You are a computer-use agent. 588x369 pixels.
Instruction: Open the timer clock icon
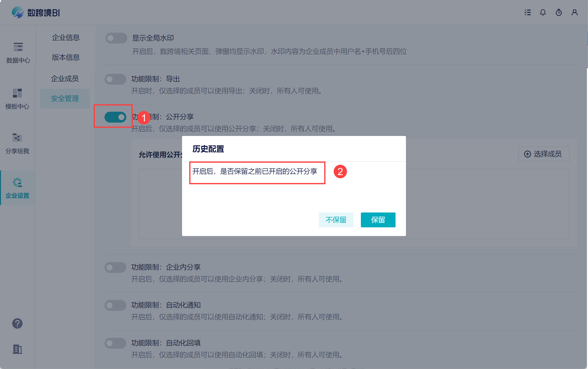click(559, 12)
